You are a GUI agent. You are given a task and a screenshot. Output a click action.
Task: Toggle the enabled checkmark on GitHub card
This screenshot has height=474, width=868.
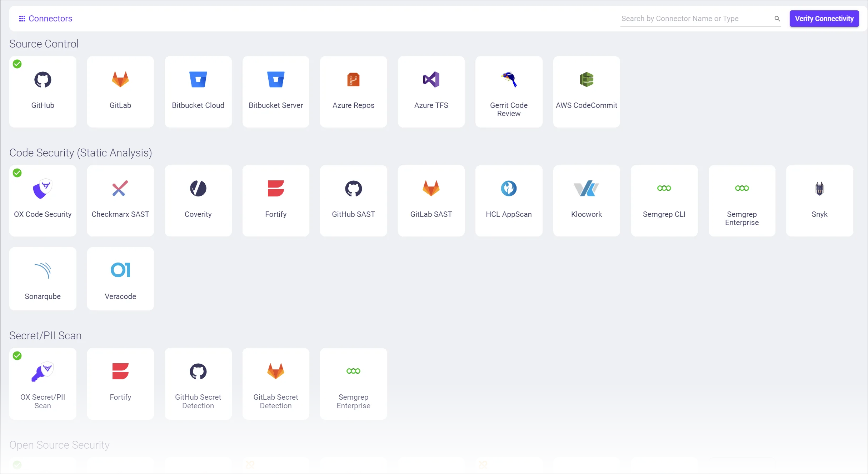(17, 64)
